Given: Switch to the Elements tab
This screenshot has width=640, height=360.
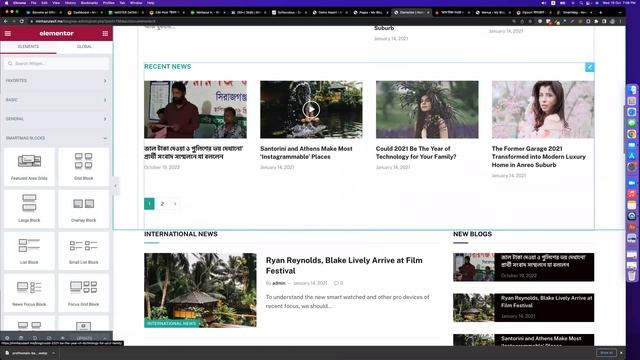Looking at the screenshot, I should pyautogui.click(x=28, y=47).
